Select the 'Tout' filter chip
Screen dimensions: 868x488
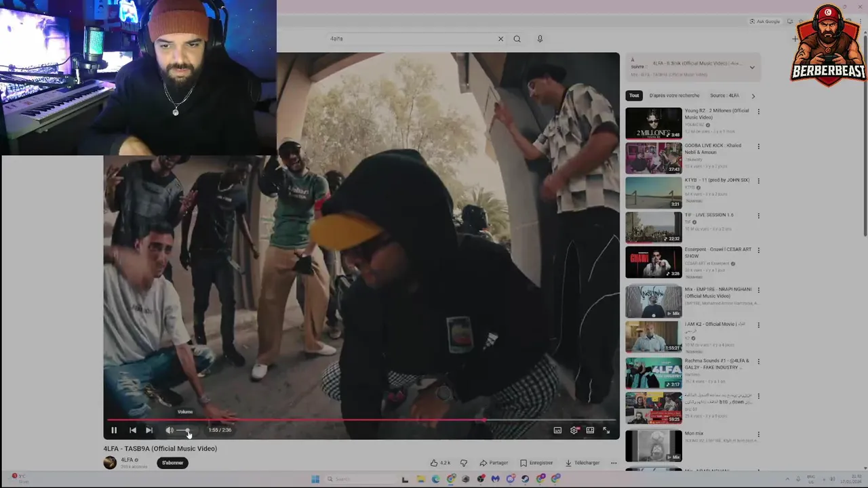[634, 96]
